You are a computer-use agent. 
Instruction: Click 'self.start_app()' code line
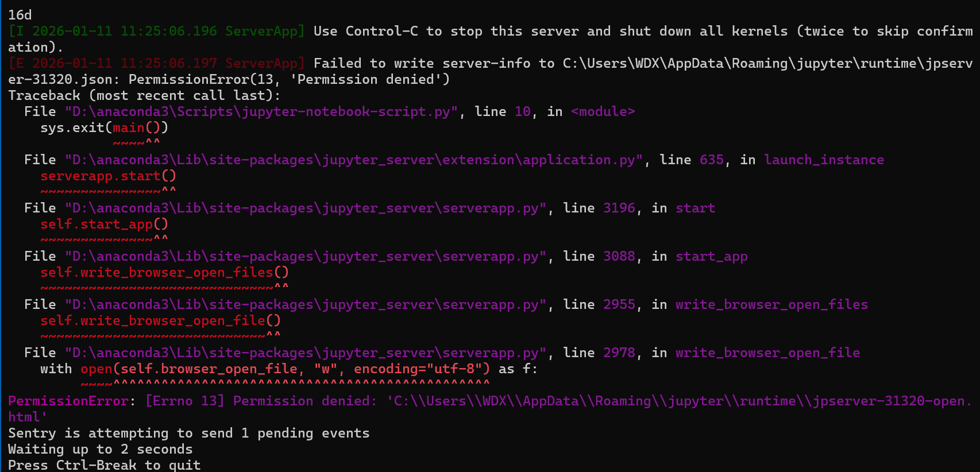(105, 224)
